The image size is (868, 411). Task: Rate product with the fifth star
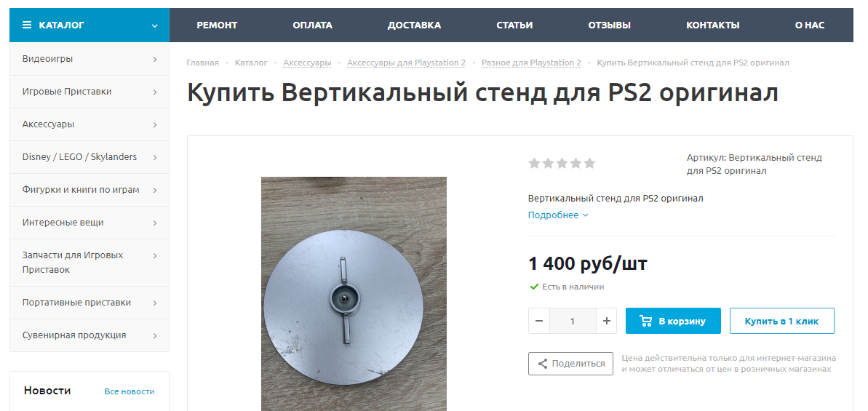(x=589, y=163)
